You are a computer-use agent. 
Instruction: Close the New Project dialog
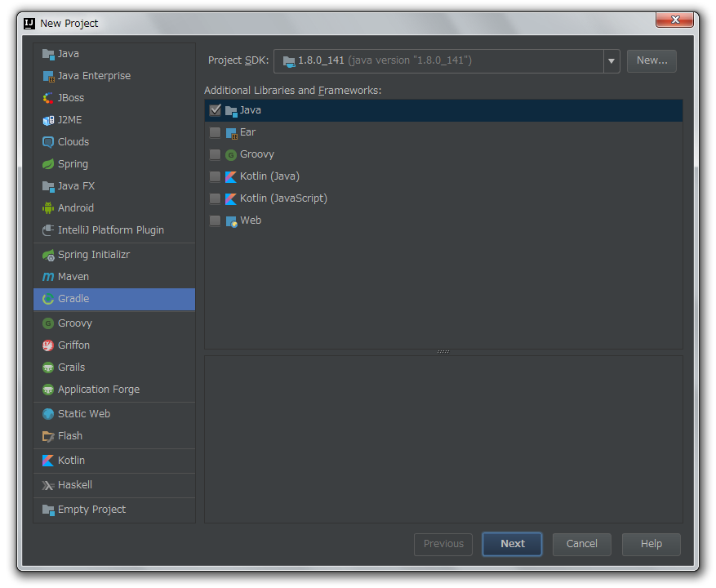(675, 20)
